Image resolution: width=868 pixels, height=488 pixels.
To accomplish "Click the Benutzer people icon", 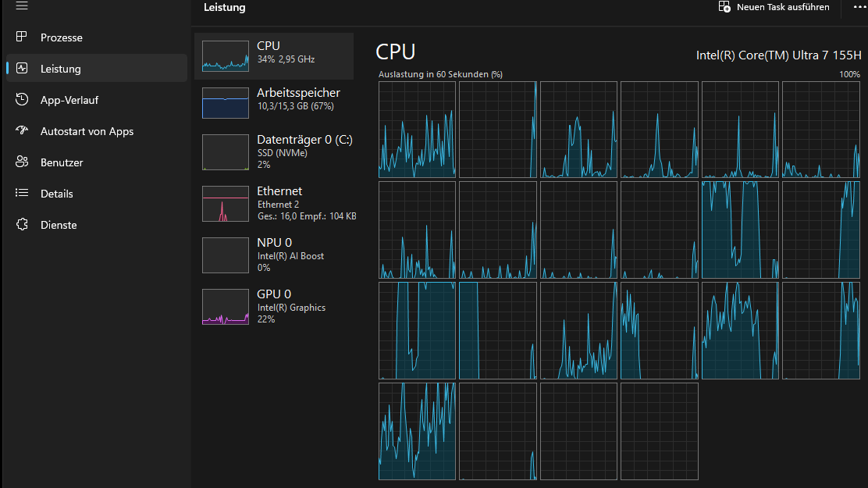I will tap(22, 162).
